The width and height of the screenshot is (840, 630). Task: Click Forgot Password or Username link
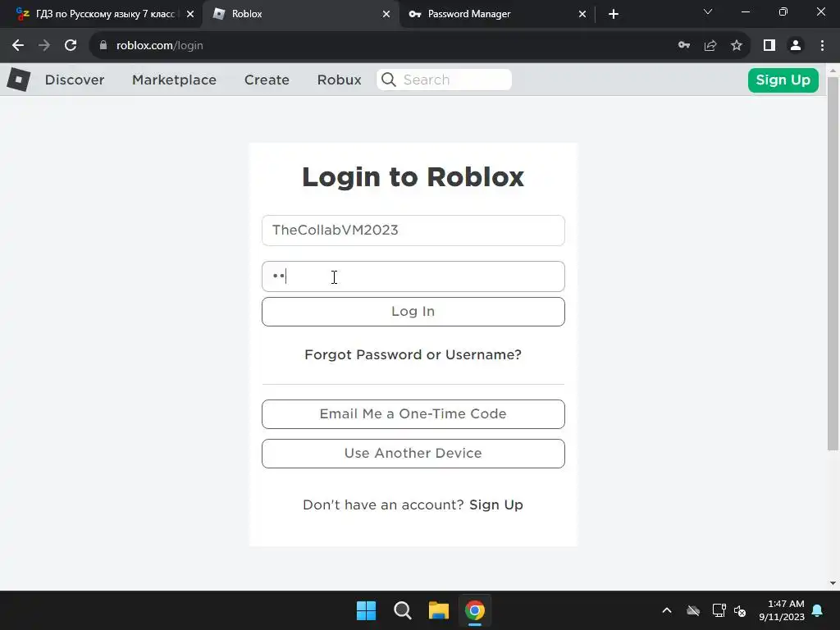coord(413,354)
